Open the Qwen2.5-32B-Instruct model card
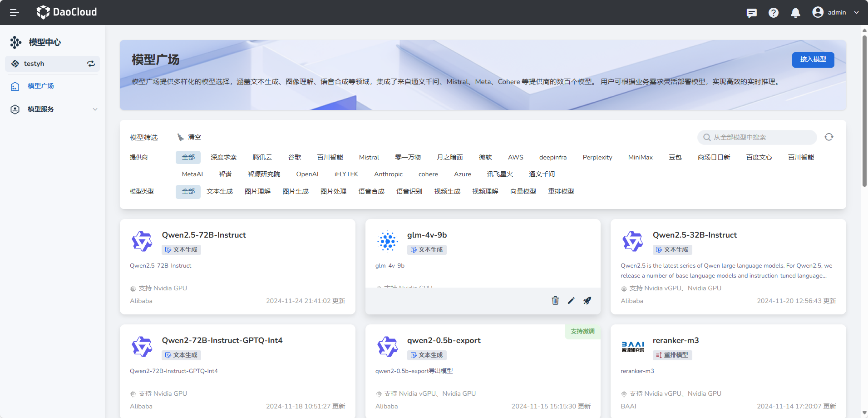 (x=728, y=267)
